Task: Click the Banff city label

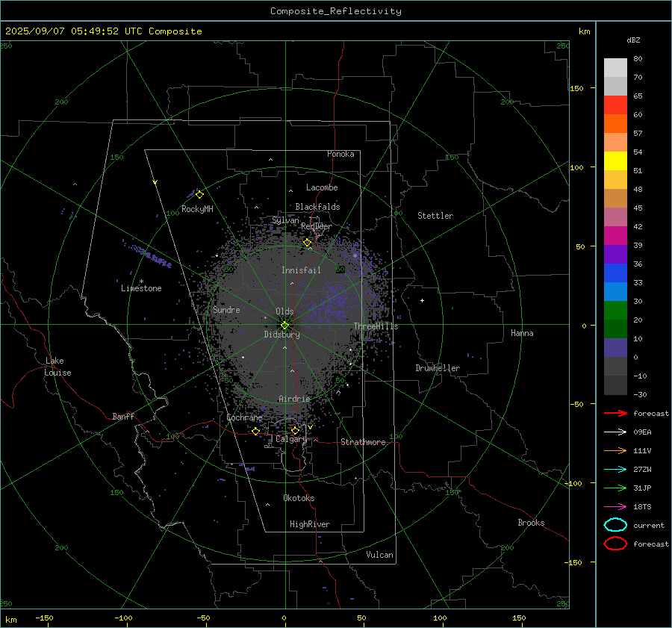Action: 123,417
